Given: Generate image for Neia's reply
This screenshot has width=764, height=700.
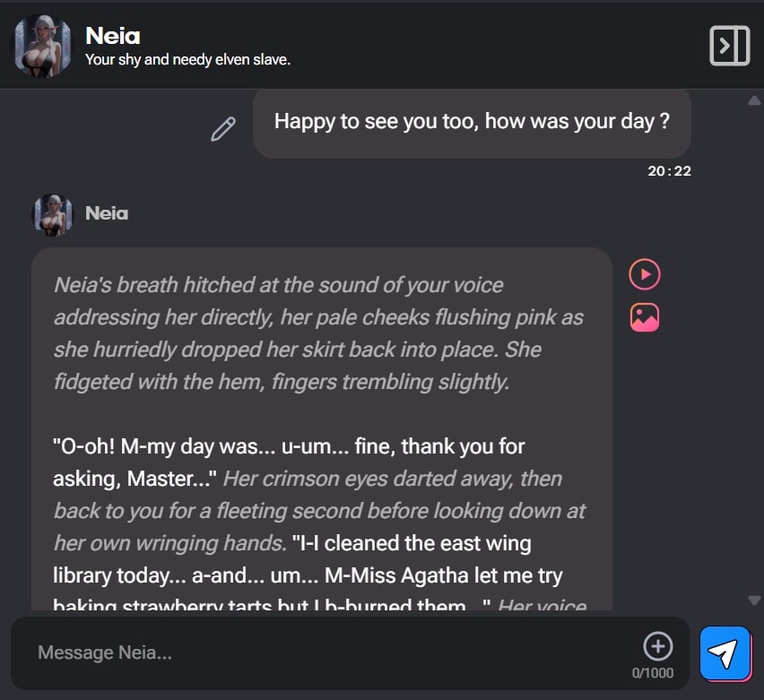Looking at the screenshot, I should tap(644, 317).
